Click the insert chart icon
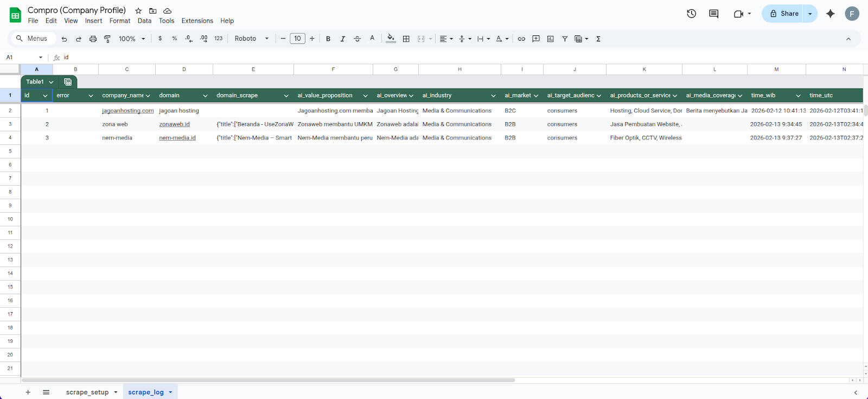 551,39
